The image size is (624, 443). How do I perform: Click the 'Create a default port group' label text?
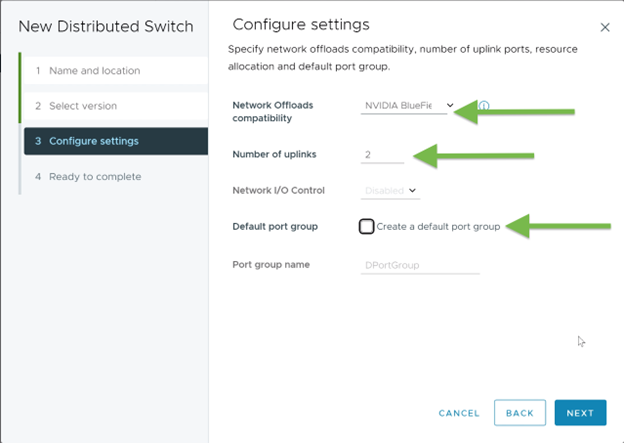pos(438,227)
